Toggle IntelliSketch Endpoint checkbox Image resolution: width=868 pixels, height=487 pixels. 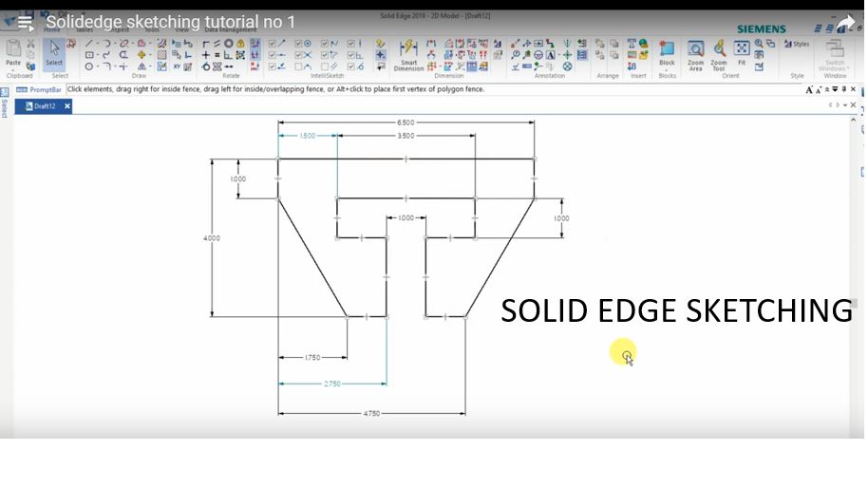coord(273,43)
